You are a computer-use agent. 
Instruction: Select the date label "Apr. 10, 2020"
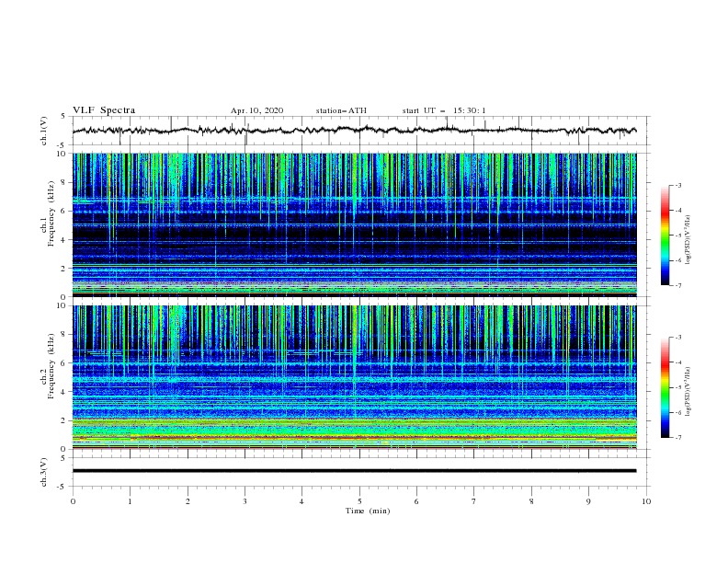pos(256,110)
